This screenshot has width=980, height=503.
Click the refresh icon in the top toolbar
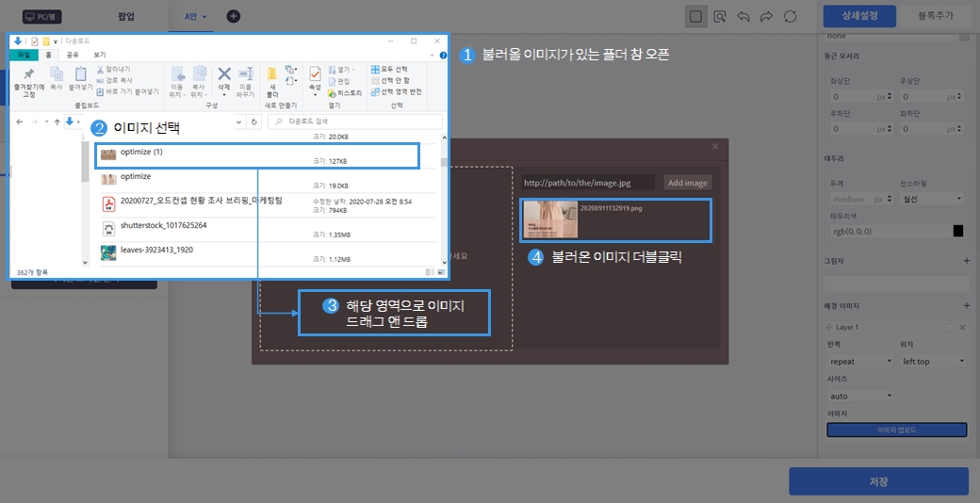pyautogui.click(x=791, y=17)
